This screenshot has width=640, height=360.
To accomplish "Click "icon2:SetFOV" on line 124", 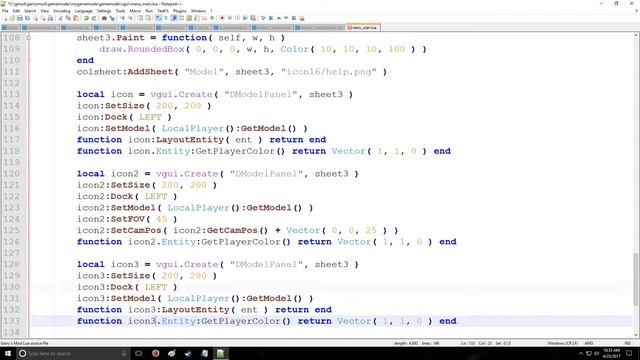I will pyautogui.click(x=111, y=219).
